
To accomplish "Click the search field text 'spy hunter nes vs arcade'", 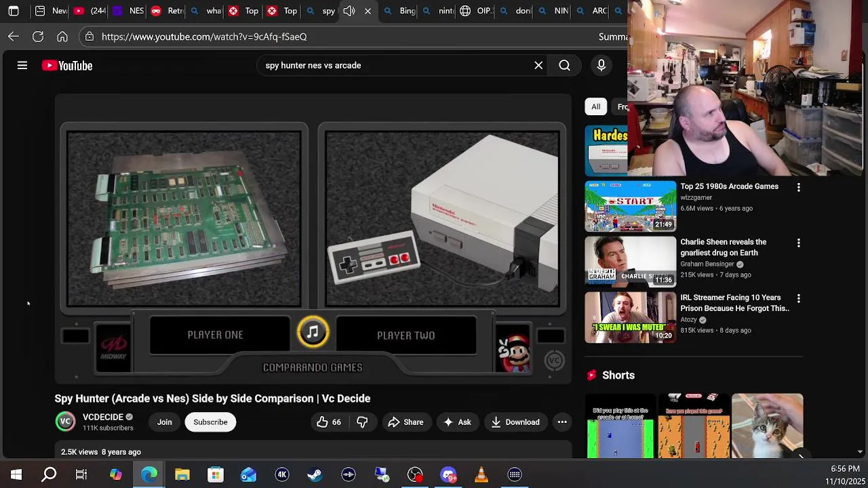I will click(x=313, y=66).
